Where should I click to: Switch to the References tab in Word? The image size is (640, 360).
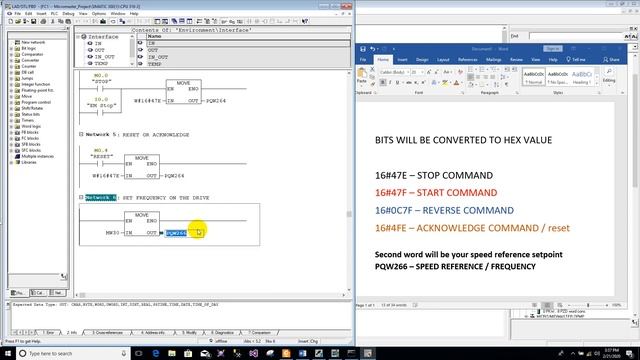pos(467,60)
